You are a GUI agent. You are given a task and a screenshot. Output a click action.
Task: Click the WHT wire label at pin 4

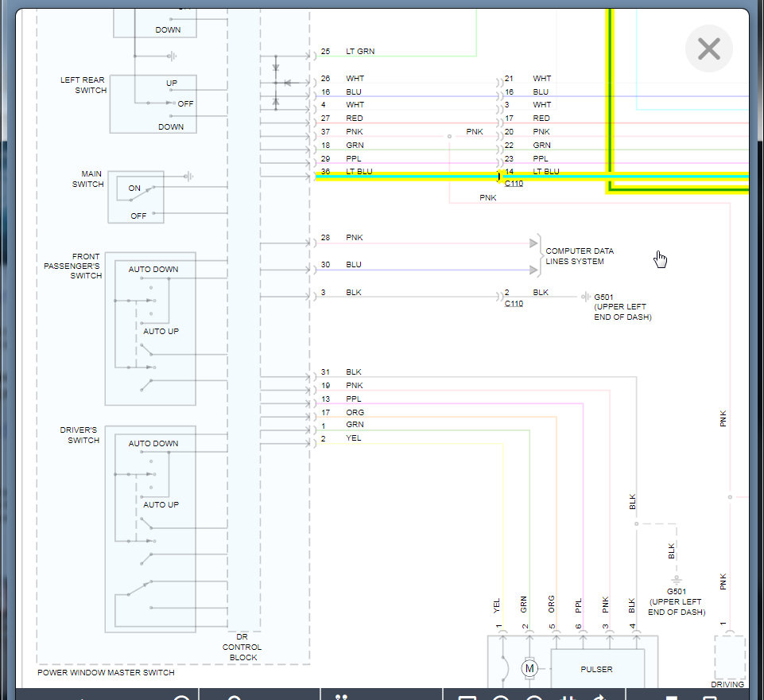[355, 104]
